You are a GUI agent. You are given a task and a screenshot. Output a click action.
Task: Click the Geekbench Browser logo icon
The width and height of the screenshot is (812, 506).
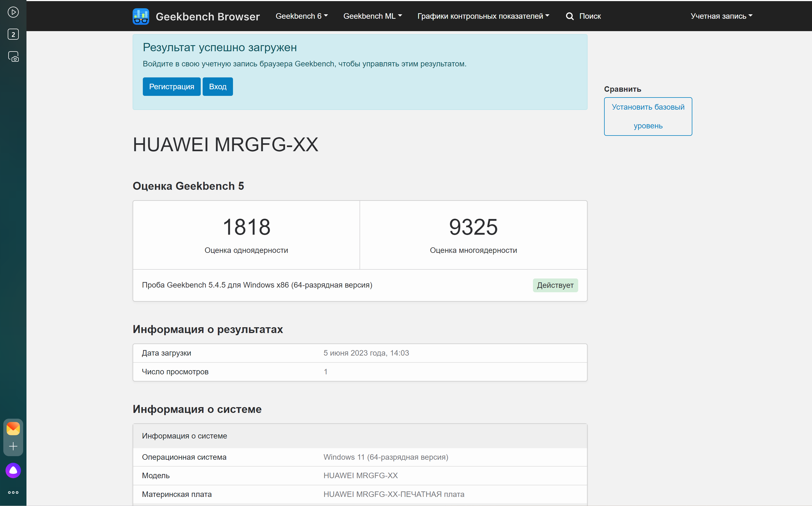141,17
